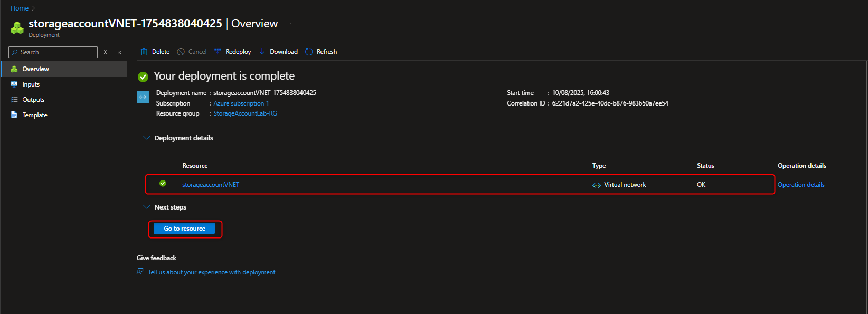
Task: Click the Delete toolbar label
Action: point(161,52)
